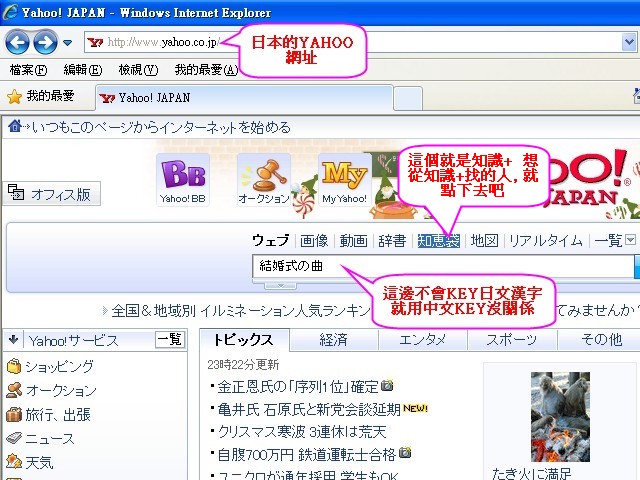The image size is (640, 480).
Task: Open the ニュース service link
Action: 50,439
